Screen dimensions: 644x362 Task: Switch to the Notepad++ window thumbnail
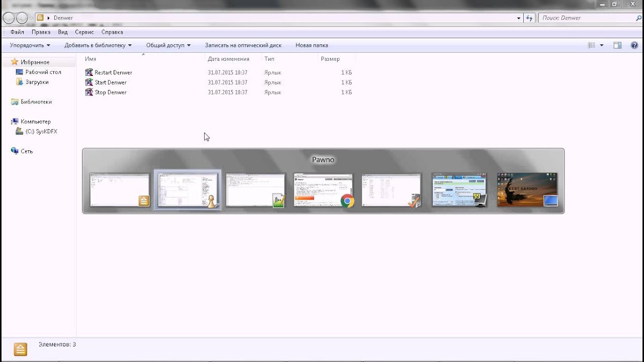point(256,190)
